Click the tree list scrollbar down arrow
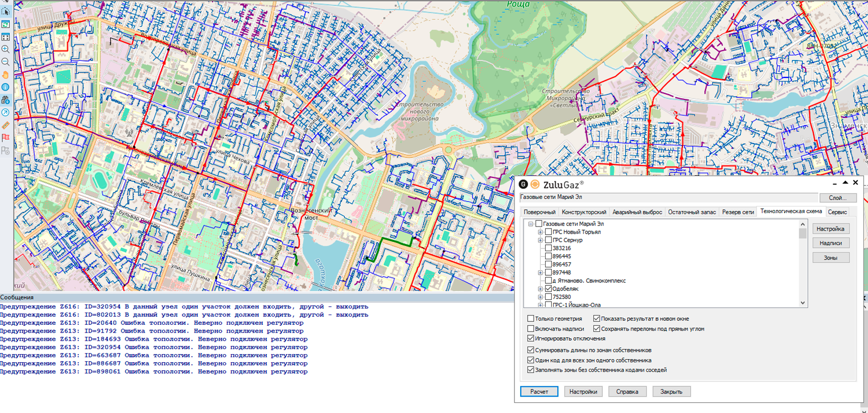The height and width of the screenshot is (413, 868). coord(802,303)
